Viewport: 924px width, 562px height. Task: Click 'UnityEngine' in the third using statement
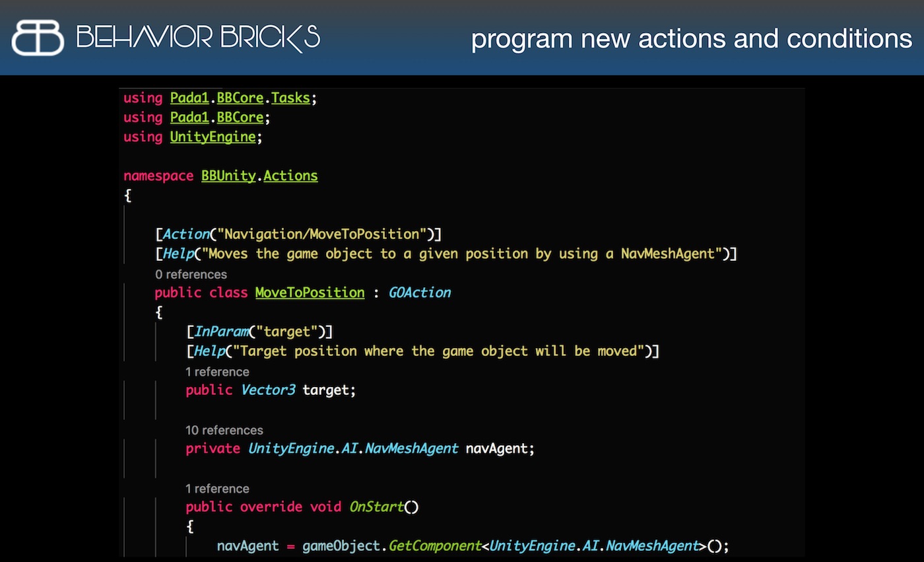(x=213, y=137)
